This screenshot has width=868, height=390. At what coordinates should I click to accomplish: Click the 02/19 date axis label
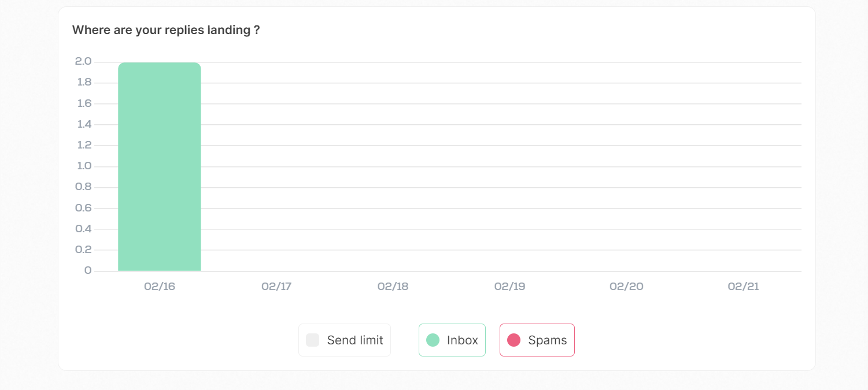509,287
